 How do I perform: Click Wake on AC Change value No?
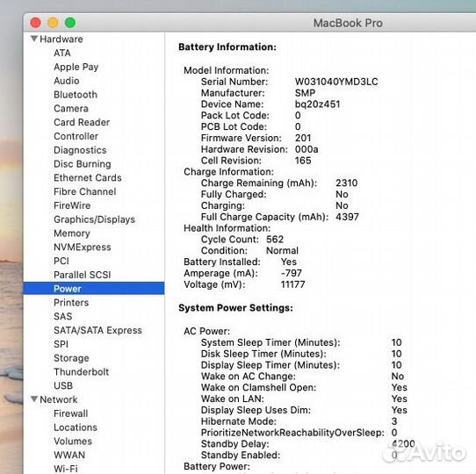click(397, 377)
